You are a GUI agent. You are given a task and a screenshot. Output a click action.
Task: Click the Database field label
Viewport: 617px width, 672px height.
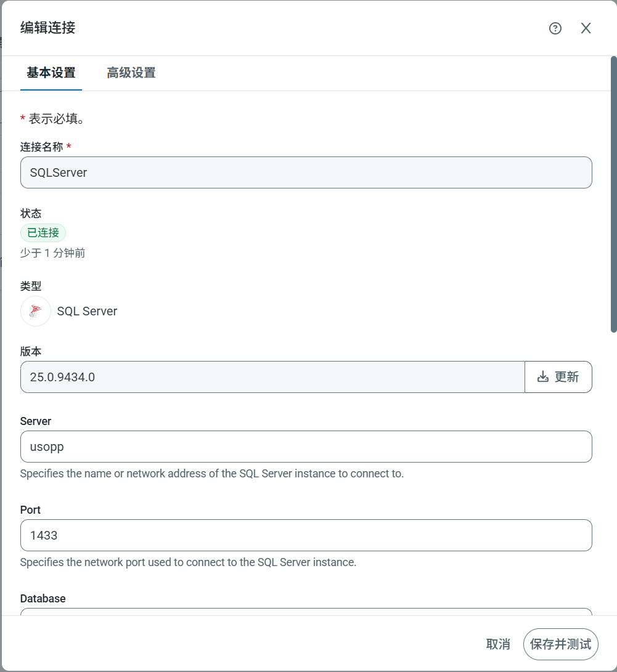(x=43, y=599)
